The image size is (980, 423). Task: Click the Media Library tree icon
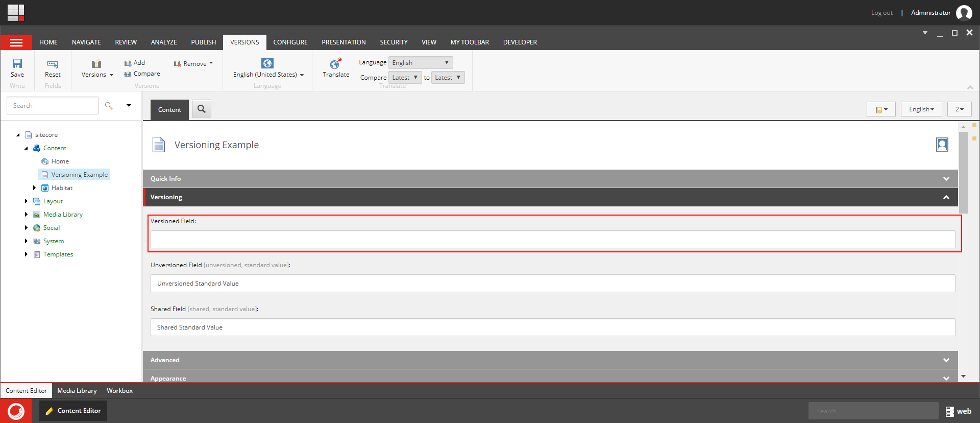(37, 215)
